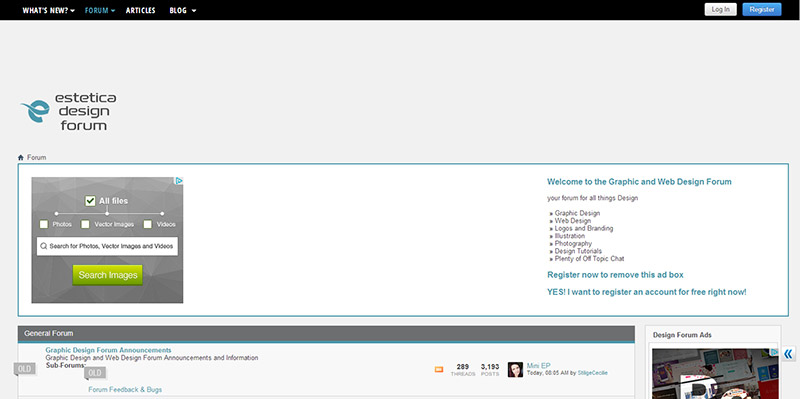Click the Plenty of Off Topic Chat item
The width and height of the screenshot is (800, 399).
(589, 259)
